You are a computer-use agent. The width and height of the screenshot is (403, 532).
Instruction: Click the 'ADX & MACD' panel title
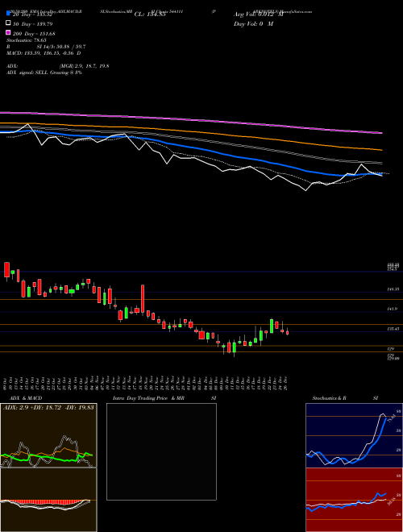(26, 398)
